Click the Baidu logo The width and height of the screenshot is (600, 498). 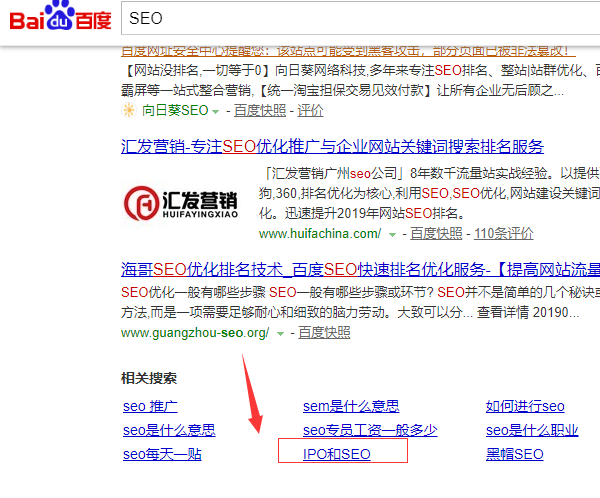(60, 16)
